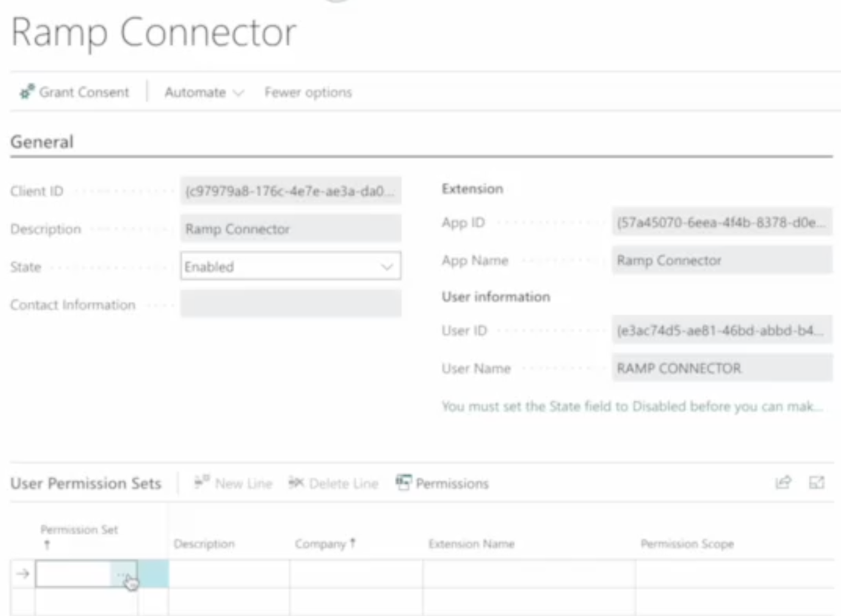Click the User ID field
Image resolution: width=841 pixels, height=616 pixels.
point(722,330)
